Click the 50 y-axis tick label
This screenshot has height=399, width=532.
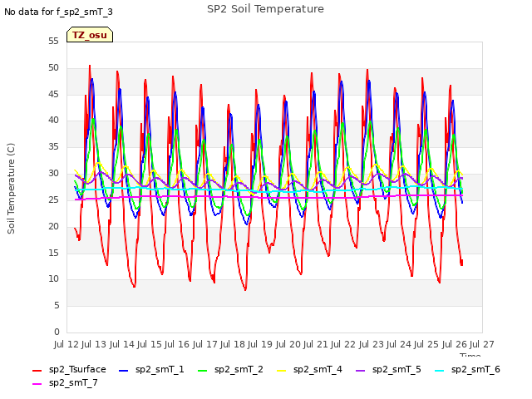tap(53, 68)
